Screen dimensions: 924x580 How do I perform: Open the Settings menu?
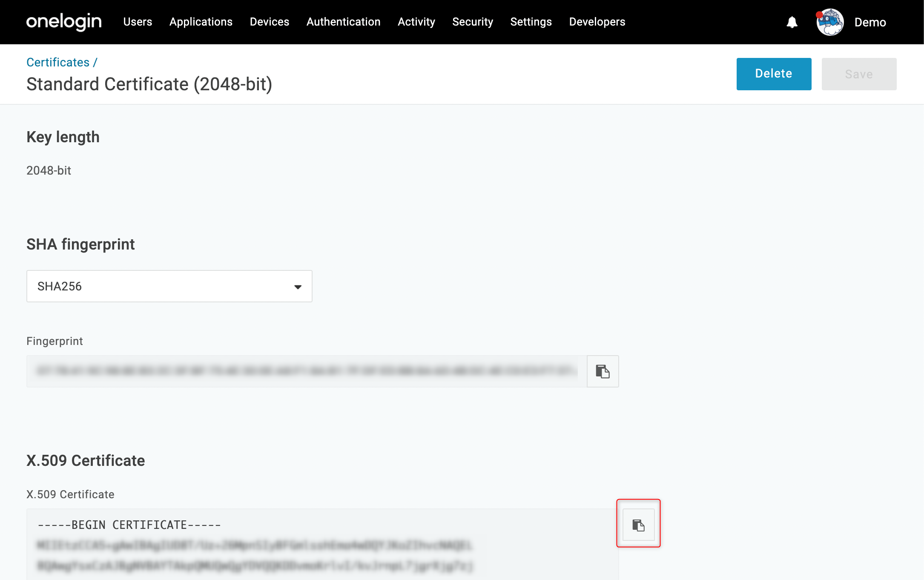click(531, 22)
